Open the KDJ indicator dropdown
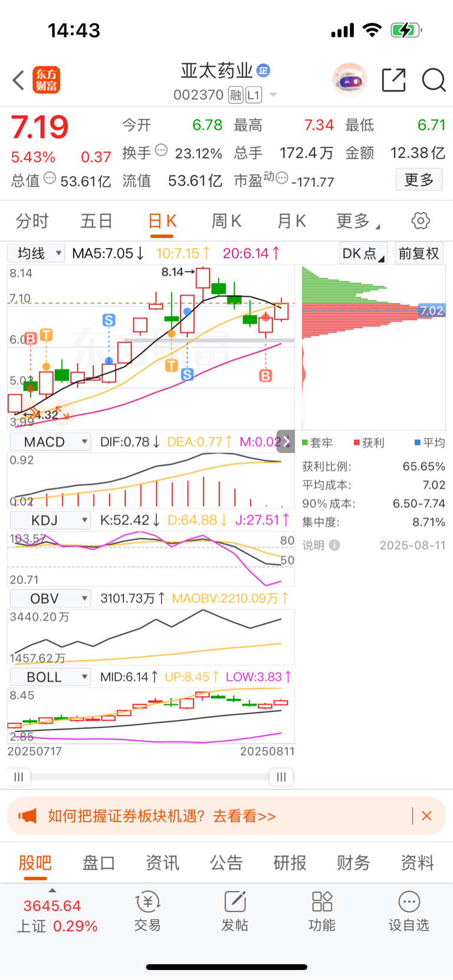The height and width of the screenshot is (980, 453). 50,520
